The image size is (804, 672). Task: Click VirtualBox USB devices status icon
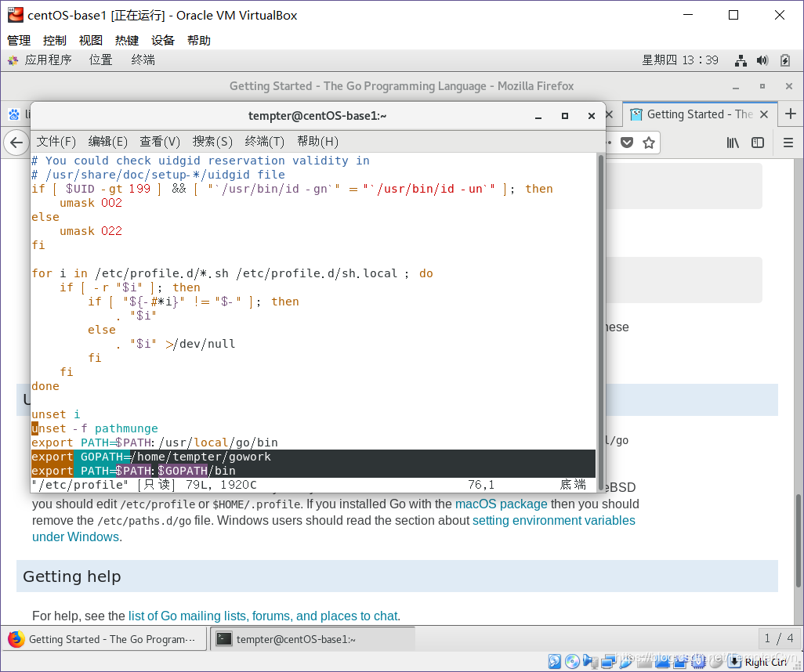click(625, 662)
